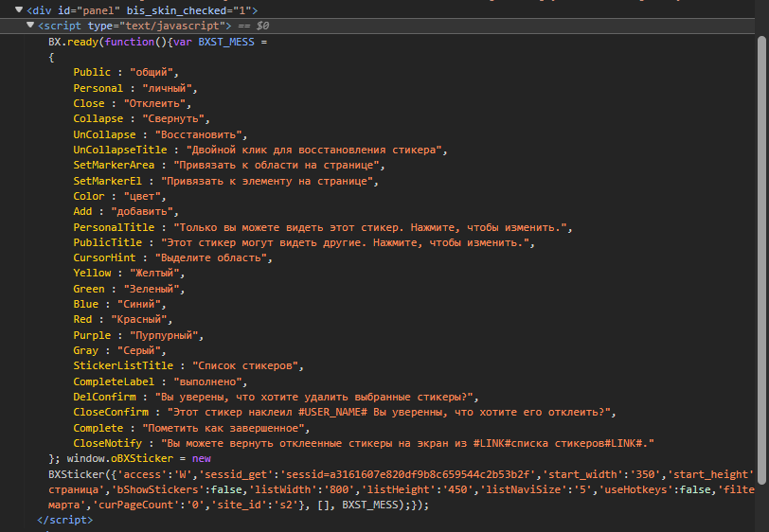Click the Color : "цвет" line
Viewport: 769px width, 532px height.
tap(119, 196)
